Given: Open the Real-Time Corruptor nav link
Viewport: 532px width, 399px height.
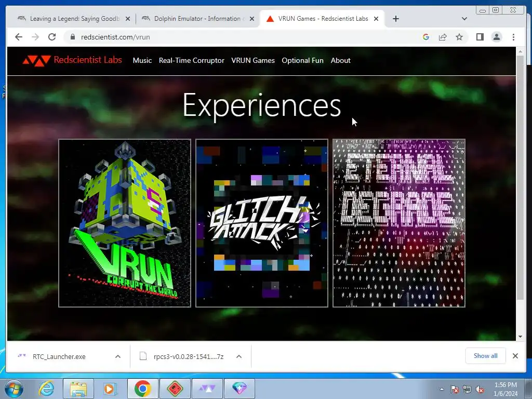Looking at the screenshot, I should pyautogui.click(x=191, y=60).
